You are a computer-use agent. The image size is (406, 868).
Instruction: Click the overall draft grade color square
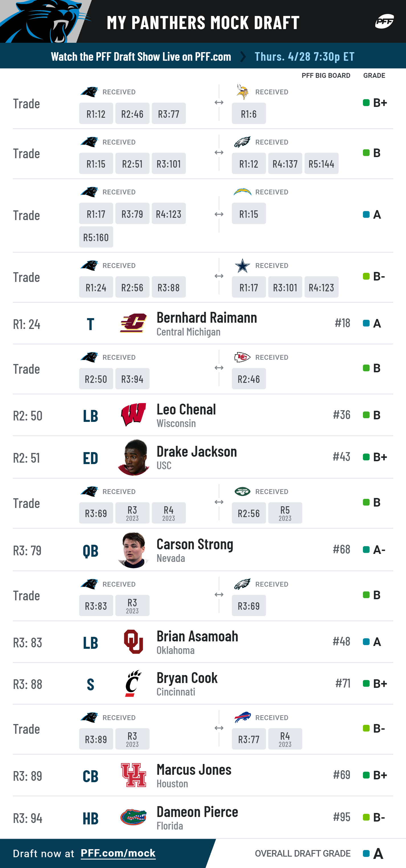[366, 853]
